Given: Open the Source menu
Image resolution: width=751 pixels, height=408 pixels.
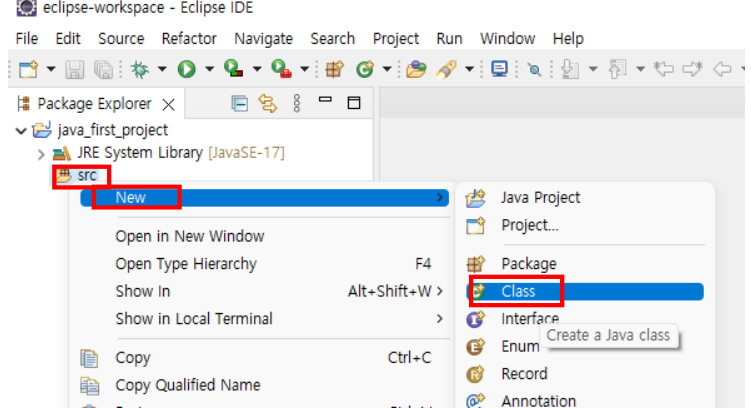Looking at the screenshot, I should tap(121, 38).
